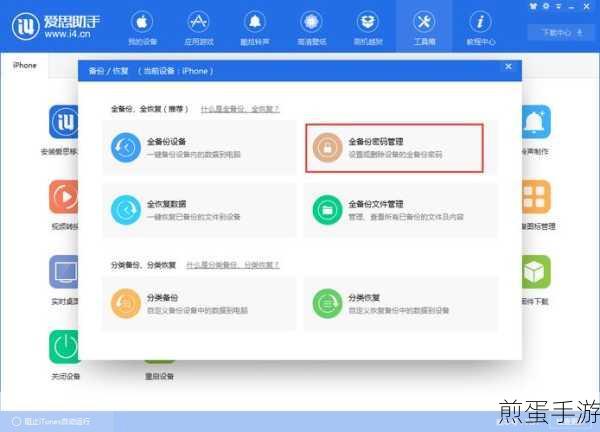Click the red video convert icon
This screenshot has width=600, height=432.
click(64, 197)
